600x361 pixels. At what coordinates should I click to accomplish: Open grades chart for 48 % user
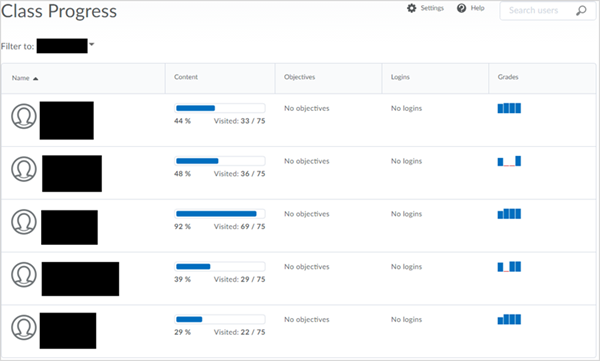coord(509,161)
